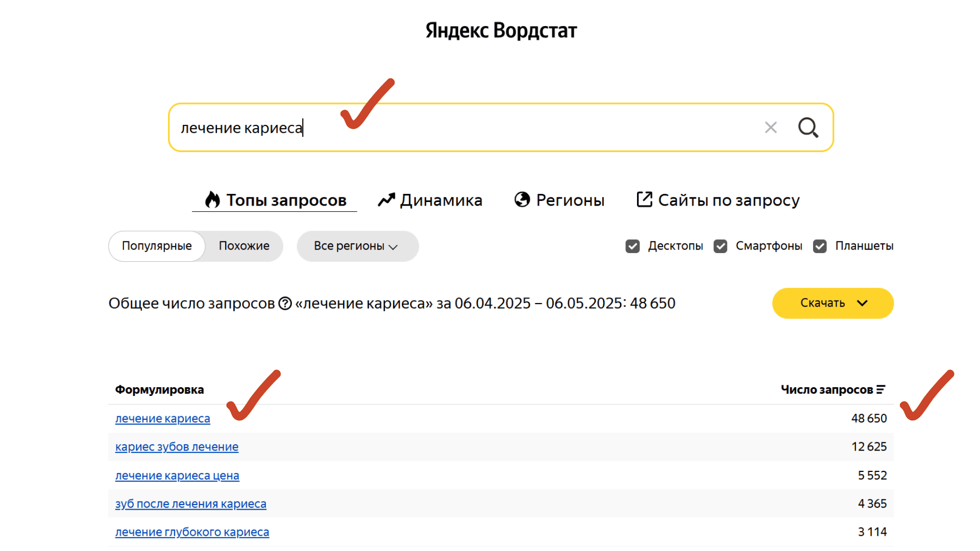The image size is (980, 551).
Task: Click the help question mark icon
Action: point(285,304)
